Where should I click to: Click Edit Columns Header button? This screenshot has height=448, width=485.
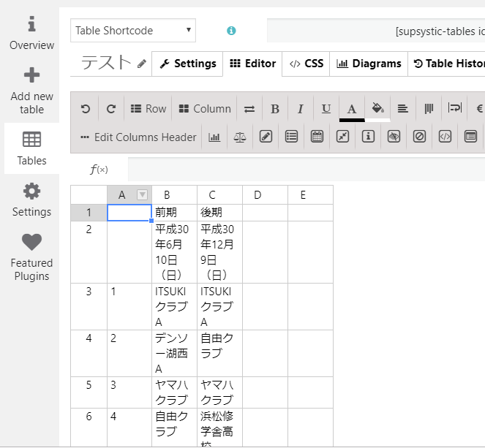click(x=138, y=137)
